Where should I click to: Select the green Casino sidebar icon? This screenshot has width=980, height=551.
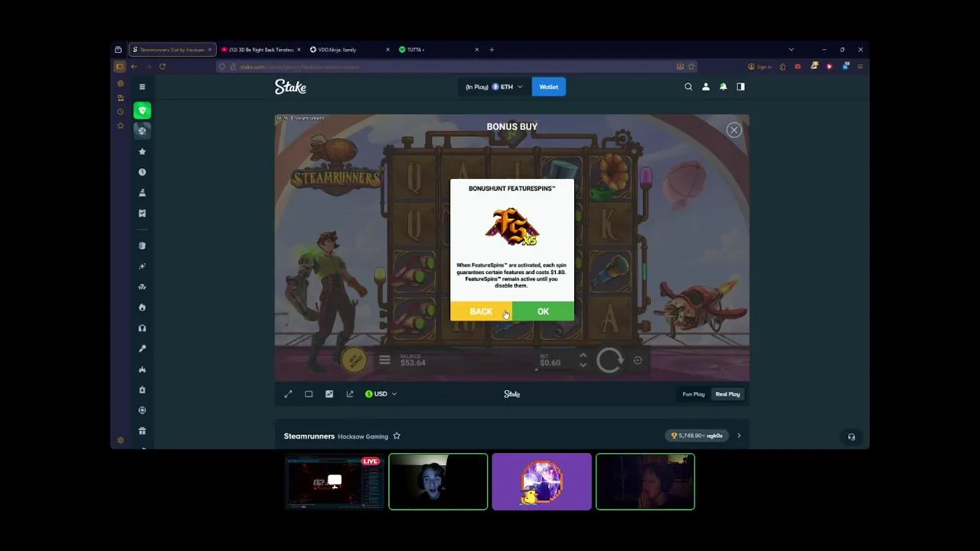coord(142,110)
